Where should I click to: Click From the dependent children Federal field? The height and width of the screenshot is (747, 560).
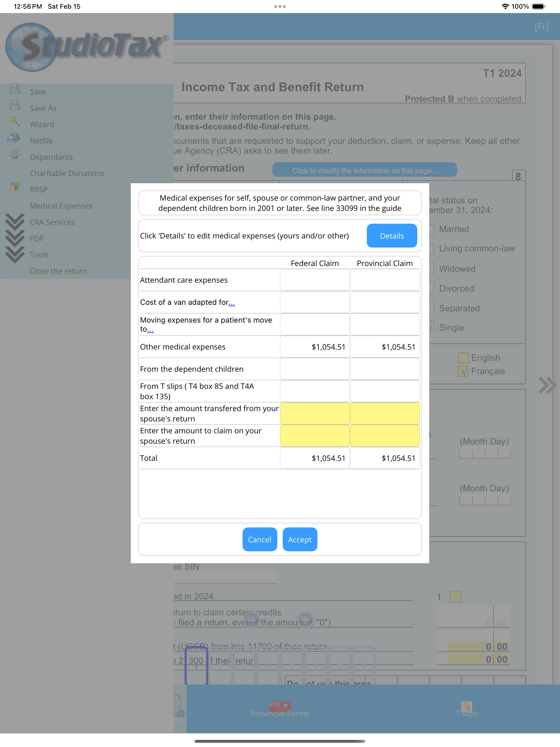[315, 369]
